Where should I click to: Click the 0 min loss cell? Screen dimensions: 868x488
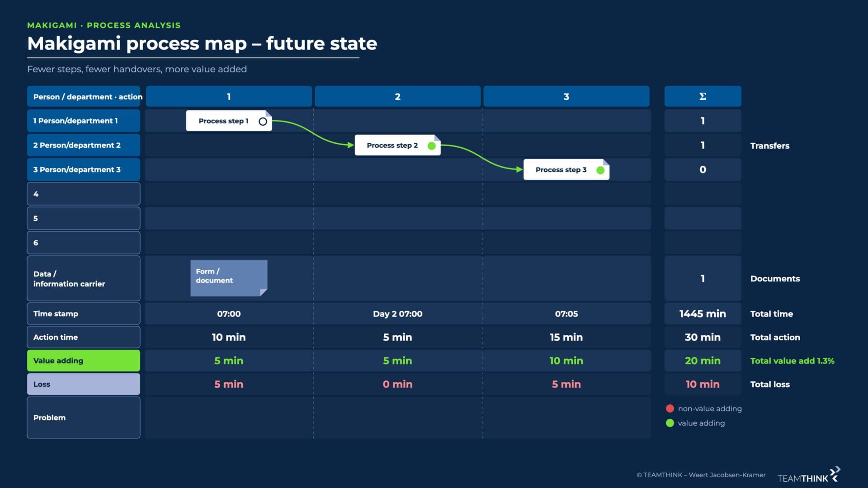[x=397, y=384]
